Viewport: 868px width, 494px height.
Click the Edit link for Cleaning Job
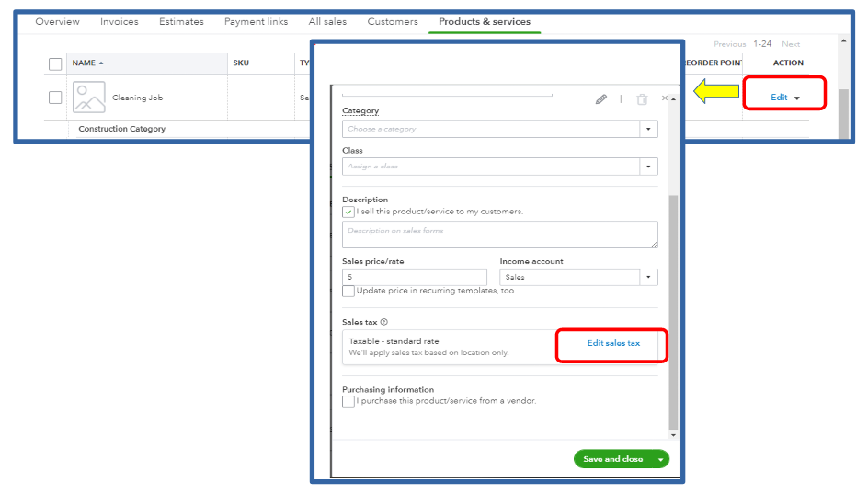click(779, 98)
